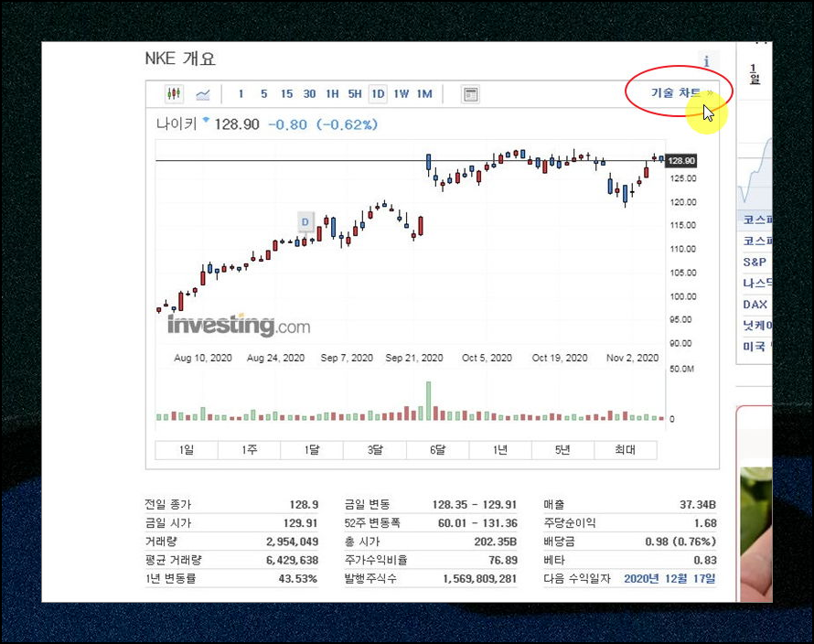Select the area line chart icon
The height and width of the screenshot is (644, 814).
pyautogui.click(x=202, y=94)
